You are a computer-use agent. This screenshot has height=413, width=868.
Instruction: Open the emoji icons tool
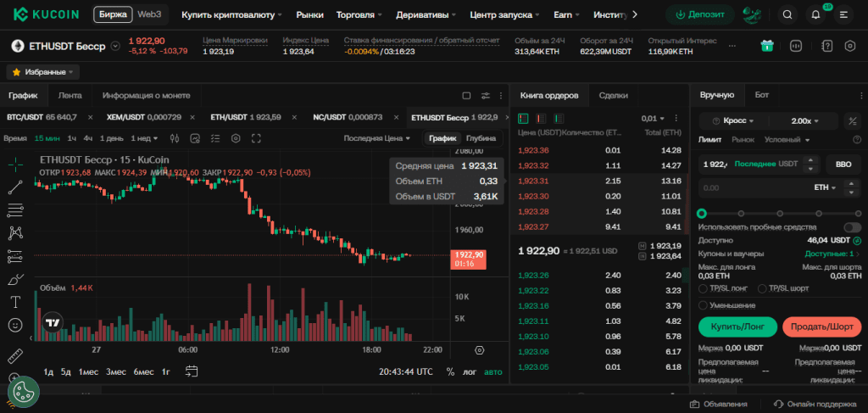tap(15, 324)
